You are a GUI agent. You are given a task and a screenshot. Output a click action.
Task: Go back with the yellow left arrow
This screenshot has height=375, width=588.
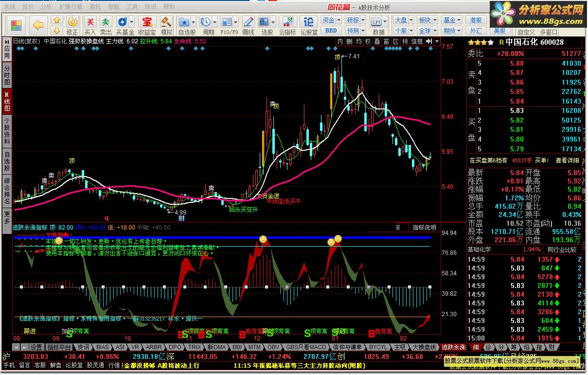(x=38, y=25)
